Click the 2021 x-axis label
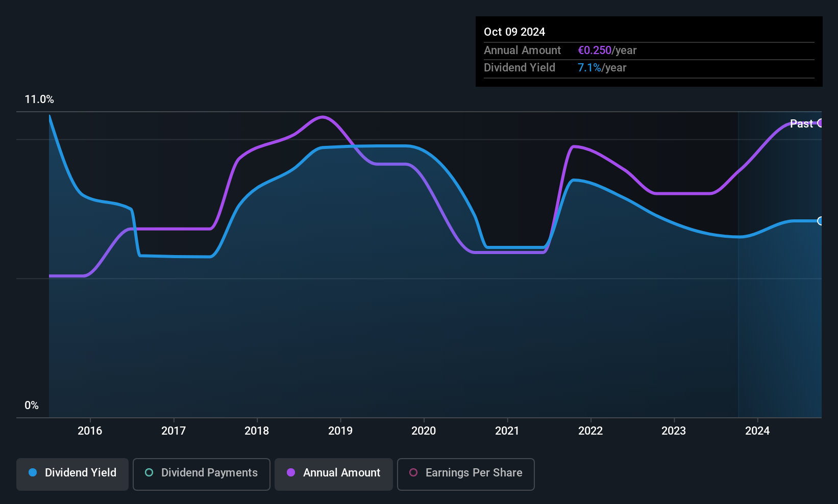Screen dimensions: 838x504 [507, 431]
